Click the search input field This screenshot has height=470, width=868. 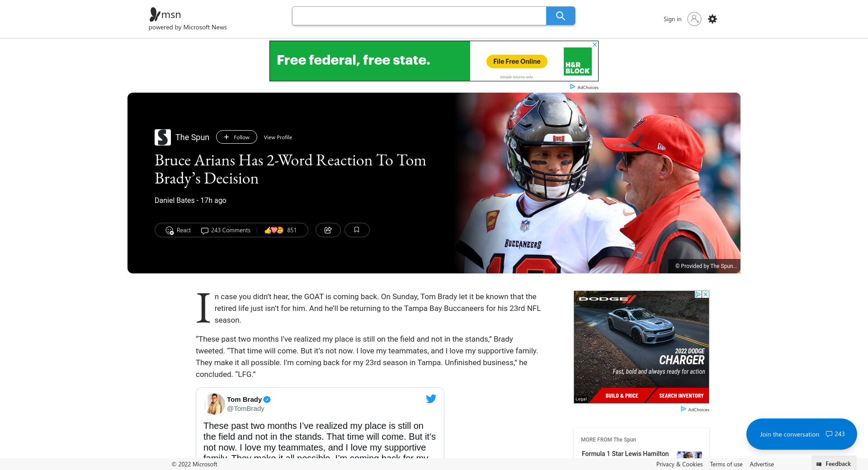(419, 16)
